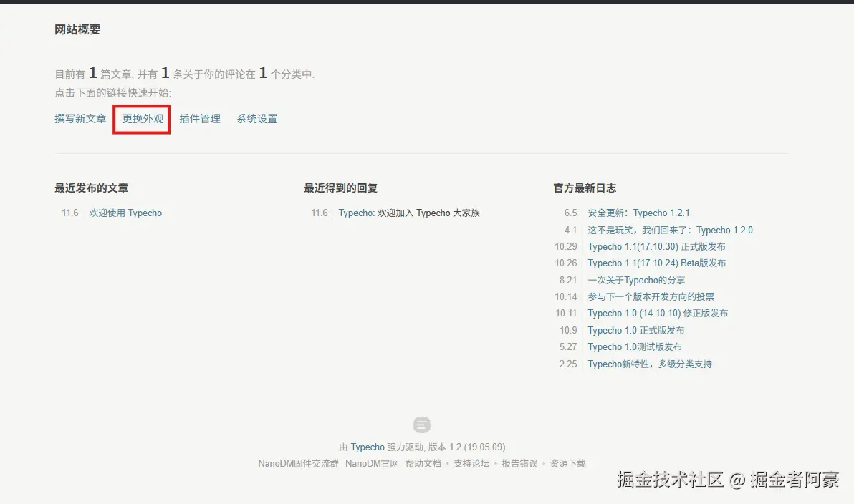
Task: Open Typecho 1.1(17.10.24) Beta版发布 entry
Action: pyautogui.click(x=656, y=263)
